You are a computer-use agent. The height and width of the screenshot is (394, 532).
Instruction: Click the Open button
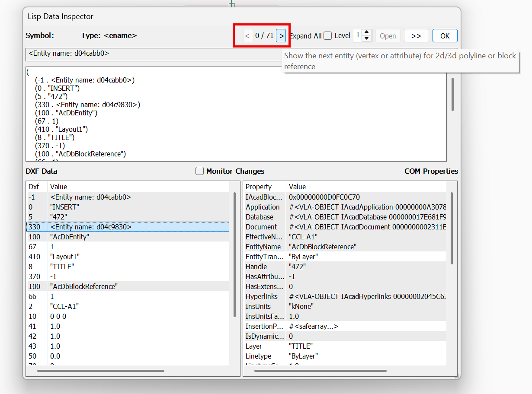(388, 36)
